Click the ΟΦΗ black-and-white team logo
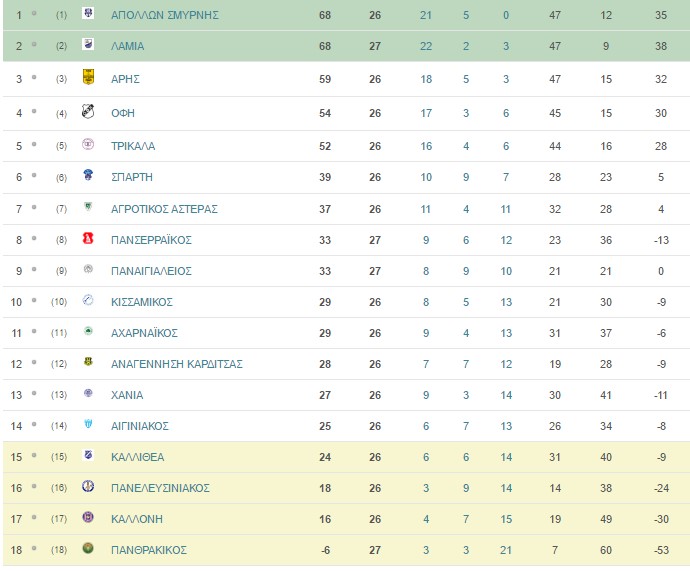This screenshot has width=690, height=571. [88, 111]
